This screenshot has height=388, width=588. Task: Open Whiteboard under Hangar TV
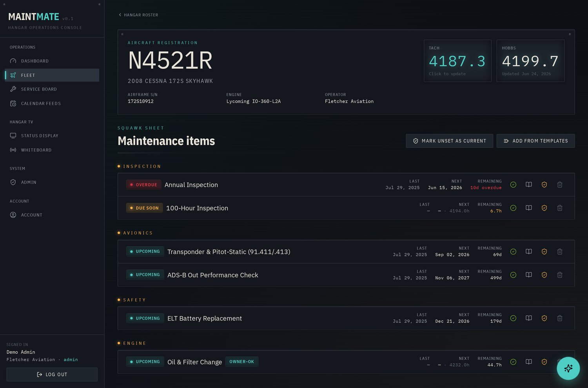click(52, 150)
